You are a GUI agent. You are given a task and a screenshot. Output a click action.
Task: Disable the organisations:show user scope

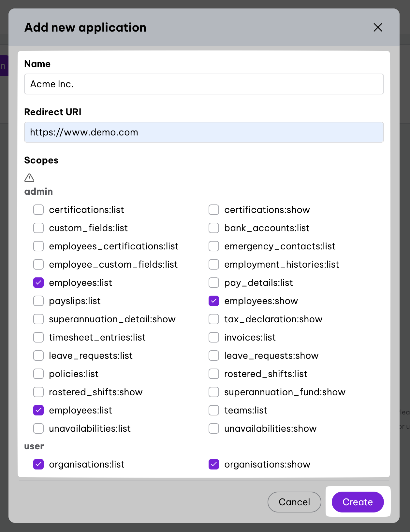(214, 464)
